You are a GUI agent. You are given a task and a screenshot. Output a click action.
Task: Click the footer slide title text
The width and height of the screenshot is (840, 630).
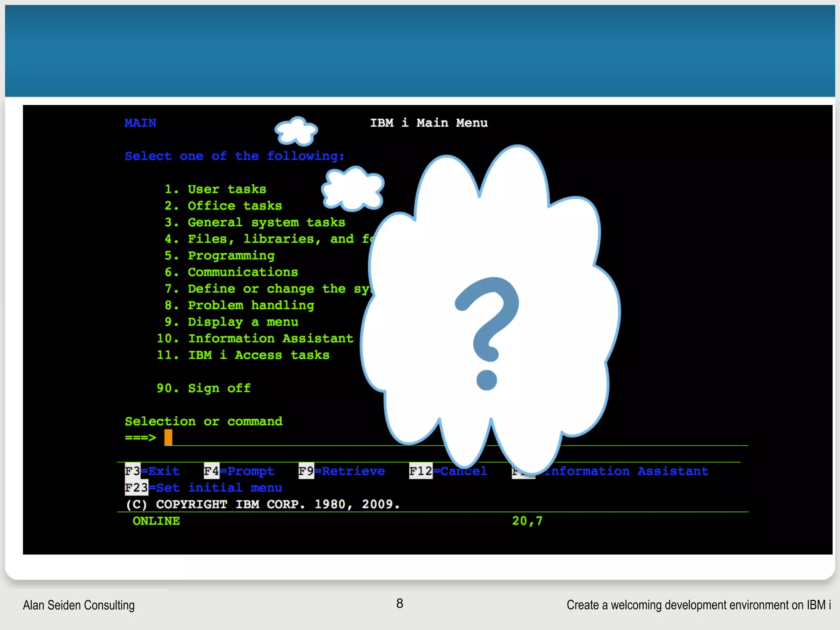(699, 605)
